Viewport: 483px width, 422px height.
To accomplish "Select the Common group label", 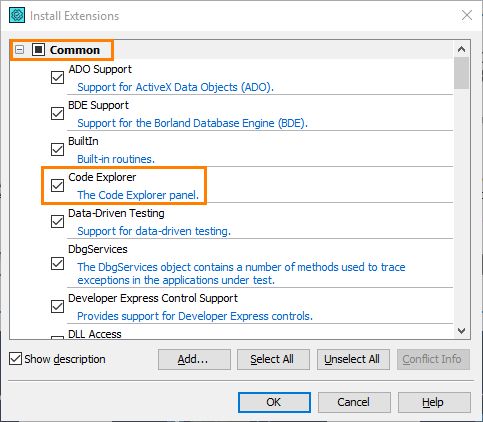I will 75,50.
